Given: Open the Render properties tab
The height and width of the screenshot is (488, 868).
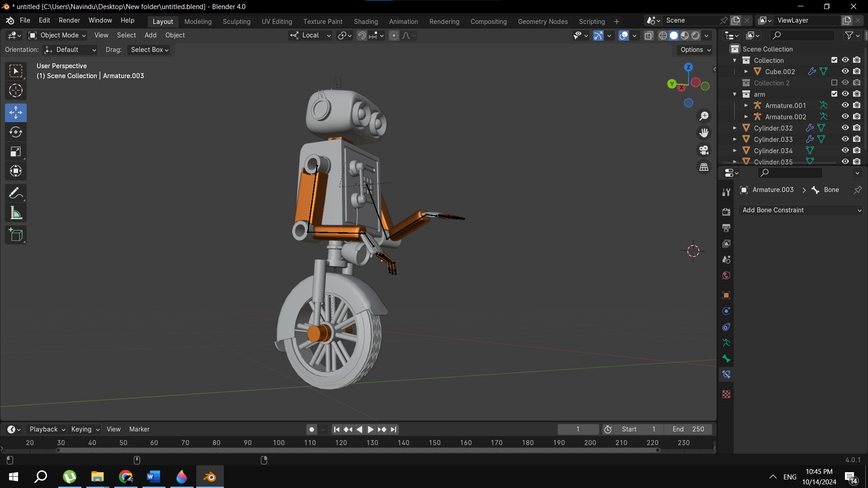Looking at the screenshot, I should (726, 212).
